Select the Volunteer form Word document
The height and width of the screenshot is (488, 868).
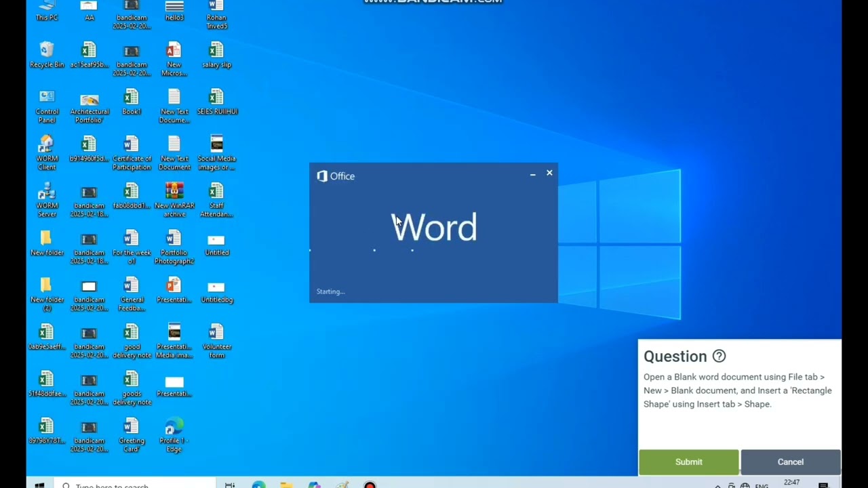point(216,341)
